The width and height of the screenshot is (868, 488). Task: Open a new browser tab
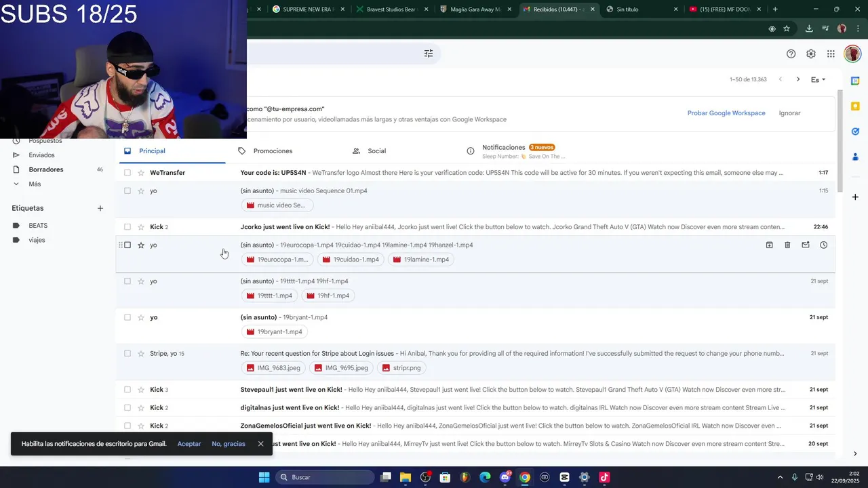pyautogui.click(x=775, y=9)
